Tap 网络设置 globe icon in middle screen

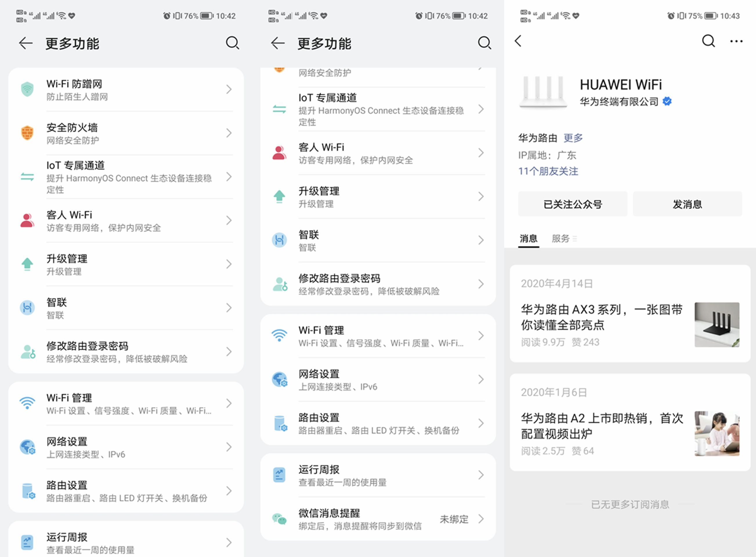pyautogui.click(x=280, y=380)
